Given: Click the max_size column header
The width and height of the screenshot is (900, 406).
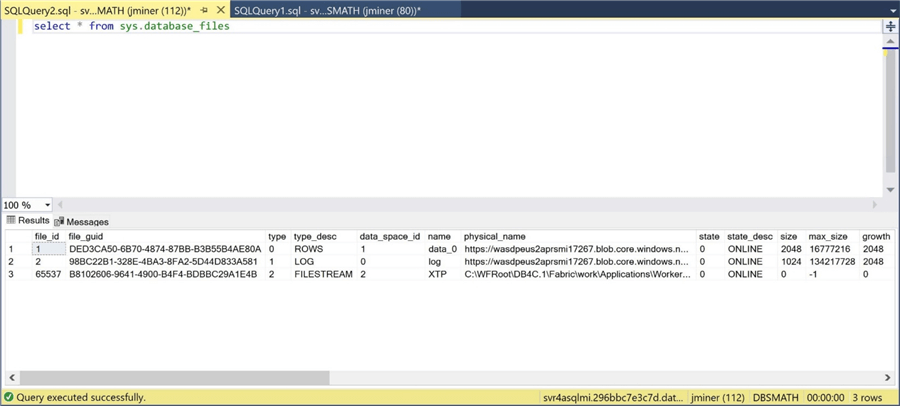Looking at the screenshot, I should (832, 236).
